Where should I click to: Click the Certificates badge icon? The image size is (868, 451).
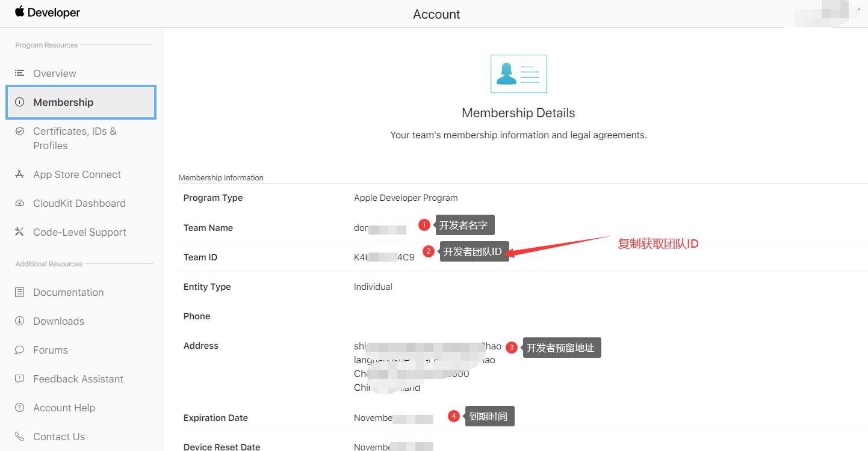(x=20, y=131)
